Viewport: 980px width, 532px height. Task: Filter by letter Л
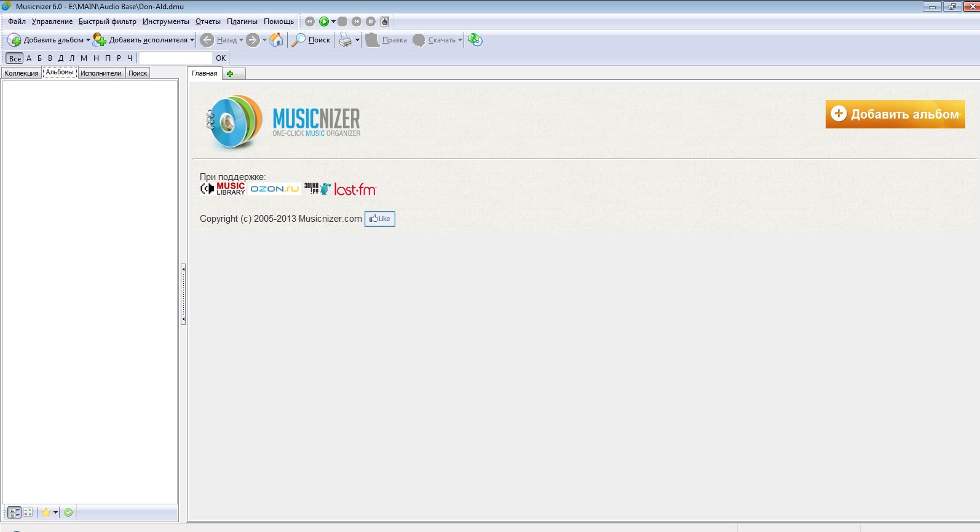coord(72,58)
